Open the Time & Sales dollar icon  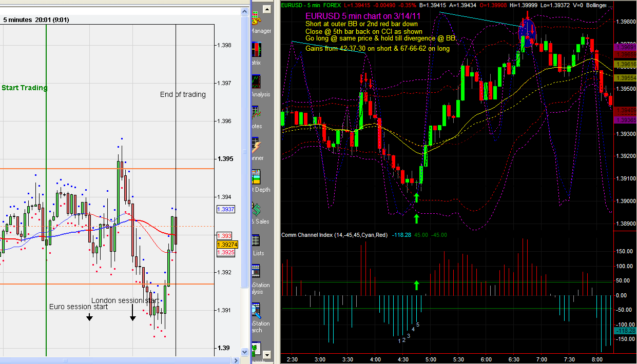click(x=256, y=209)
